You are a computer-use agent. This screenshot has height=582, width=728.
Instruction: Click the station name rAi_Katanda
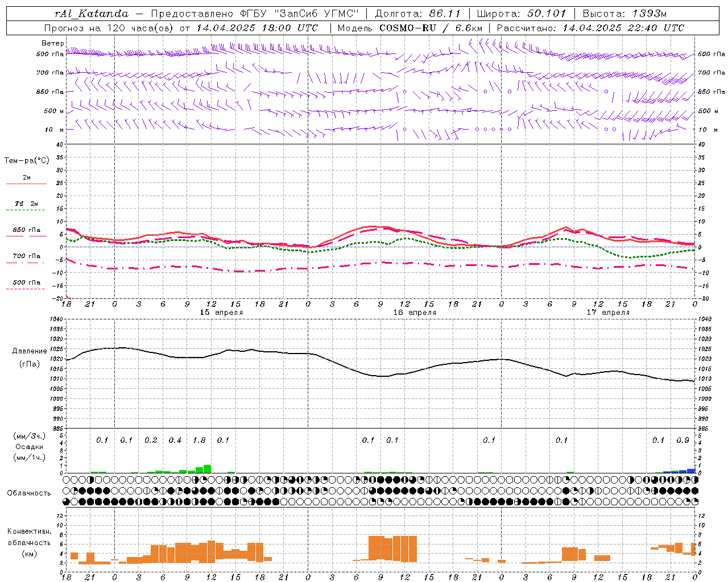coord(91,14)
